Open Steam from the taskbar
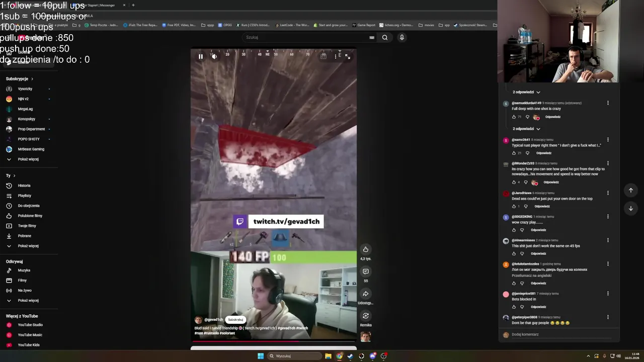This screenshot has width=644, height=362. [x=350, y=356]
